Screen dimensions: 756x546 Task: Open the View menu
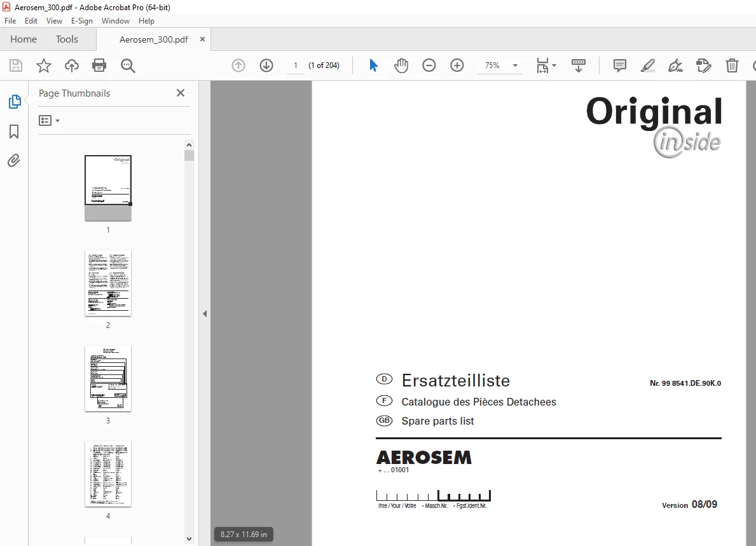tap(54, 21)
